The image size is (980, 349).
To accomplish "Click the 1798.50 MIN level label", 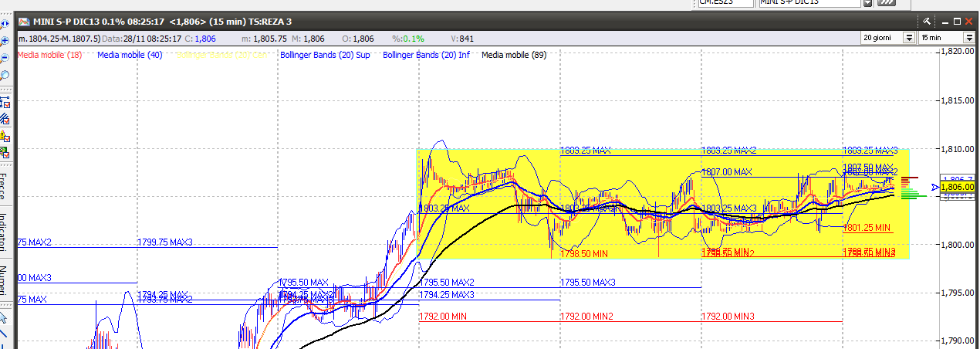I will 584,253.
